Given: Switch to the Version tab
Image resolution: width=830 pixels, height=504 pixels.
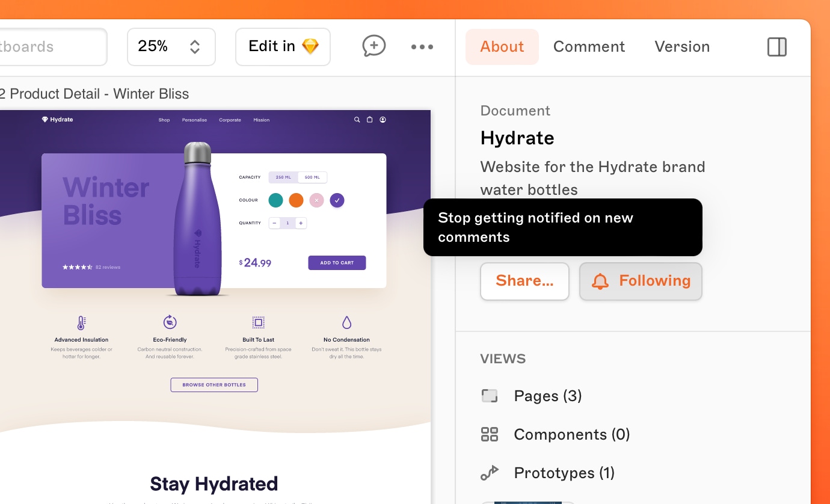Looking at the screenshot, I should tap(682, 47).
